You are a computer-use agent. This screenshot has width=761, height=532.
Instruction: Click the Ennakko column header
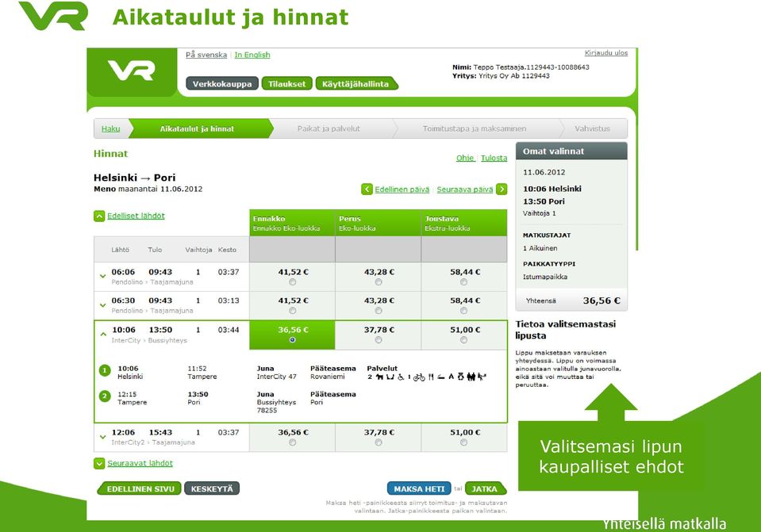click(x=292, y=223)
